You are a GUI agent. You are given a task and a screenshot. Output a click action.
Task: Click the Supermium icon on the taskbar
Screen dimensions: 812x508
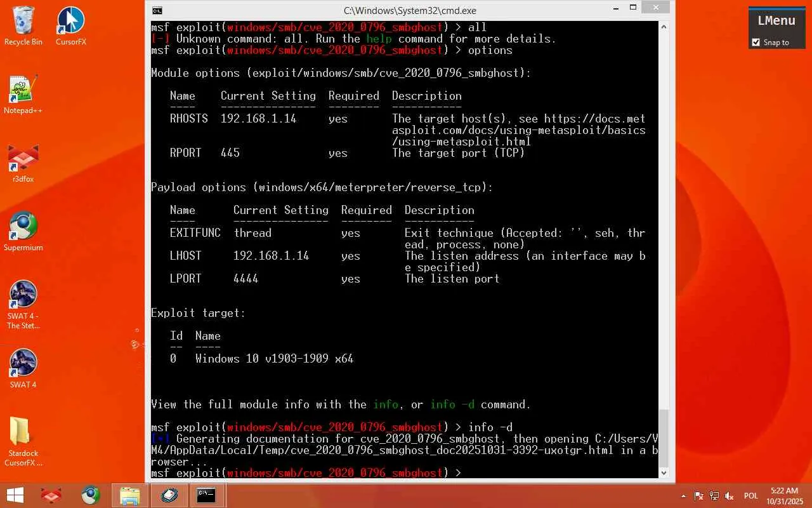pyautogui.click(x=91, y=495)
